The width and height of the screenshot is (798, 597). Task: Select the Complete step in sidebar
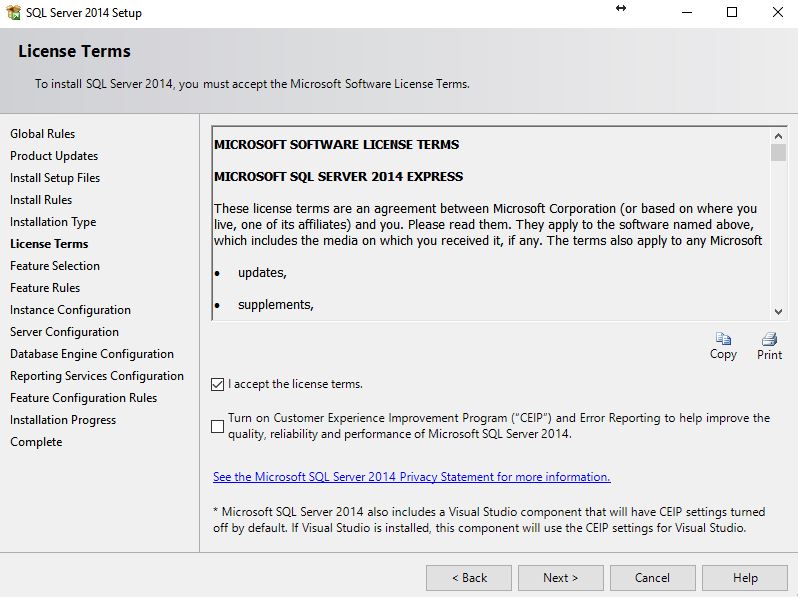tap(36, 442)
